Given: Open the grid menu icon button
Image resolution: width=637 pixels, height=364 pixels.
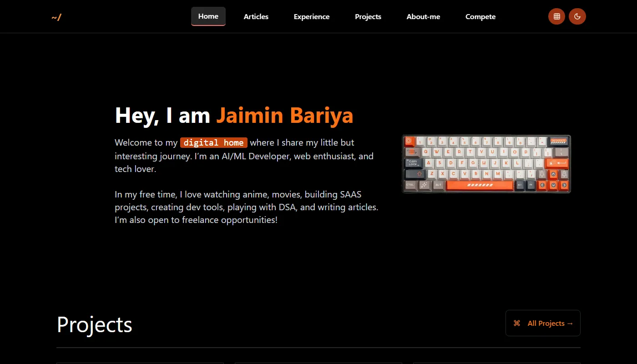Looking at the screenshot, I should (x=556, y=16).
